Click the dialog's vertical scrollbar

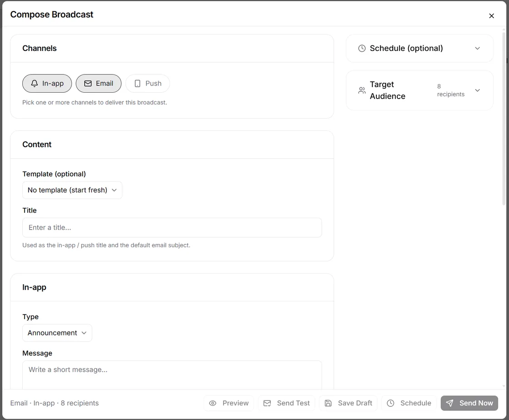pyautogui.click(x=504, y=119)
